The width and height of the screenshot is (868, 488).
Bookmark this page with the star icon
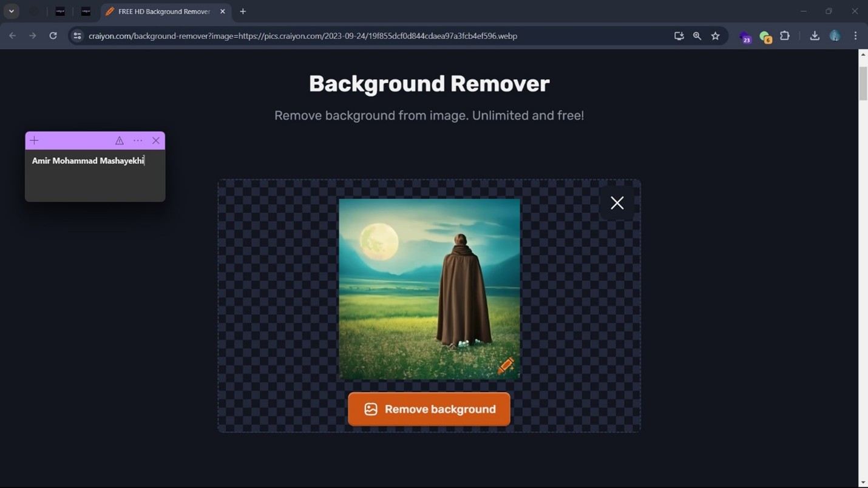[x=715, y=36]
